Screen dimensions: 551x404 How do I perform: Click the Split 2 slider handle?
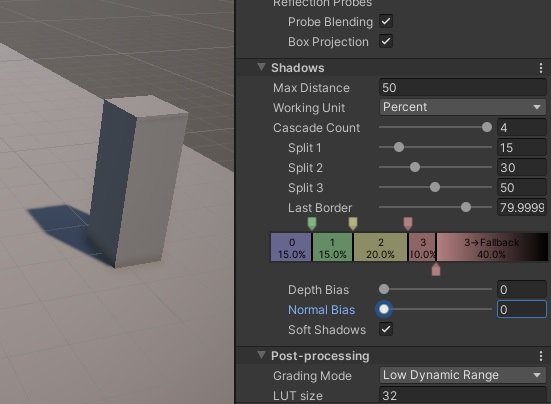415,167
